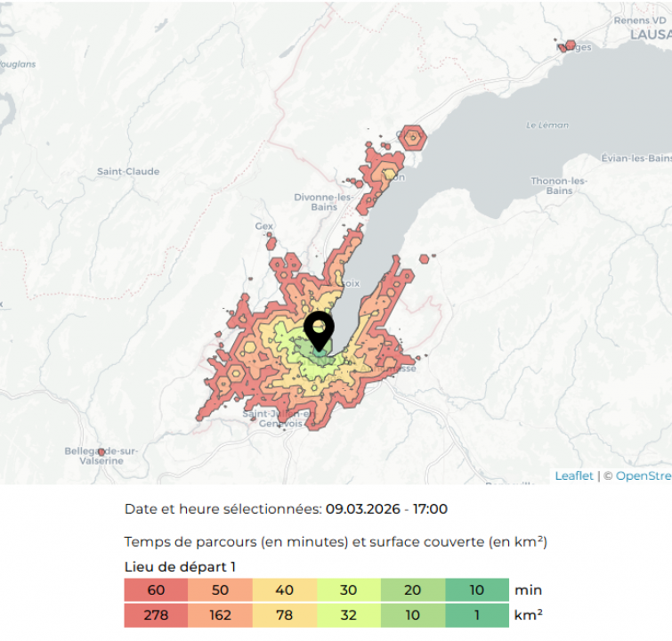Click the Saint-Claude label on the map
This screenshot has height=641, width=672.
point(128,171)
